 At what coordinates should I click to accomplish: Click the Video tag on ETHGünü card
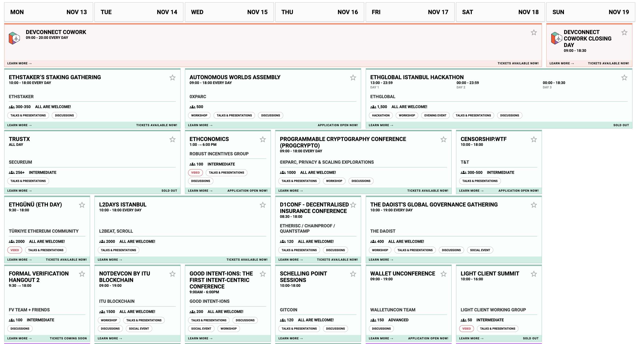(x=15, y=250)
